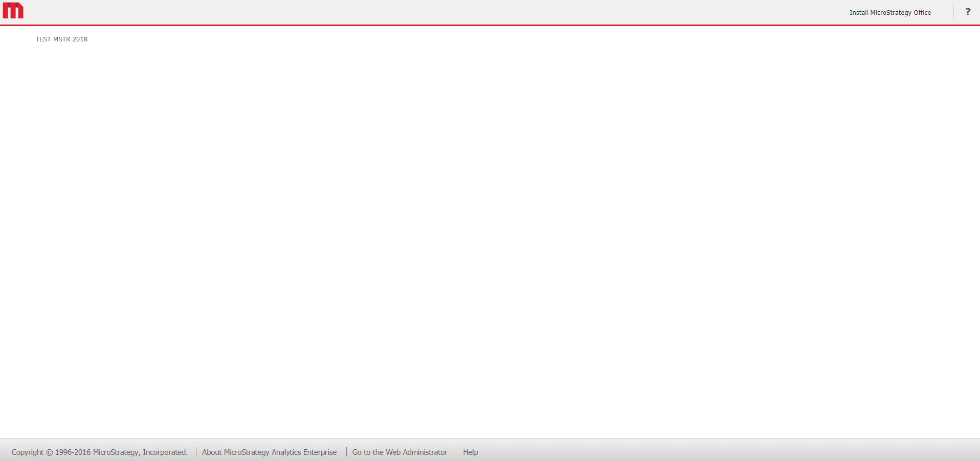The width and height of the screenshot is (980, 461).
Task: Click the divider left of the help icon
Action: point(953,12)
